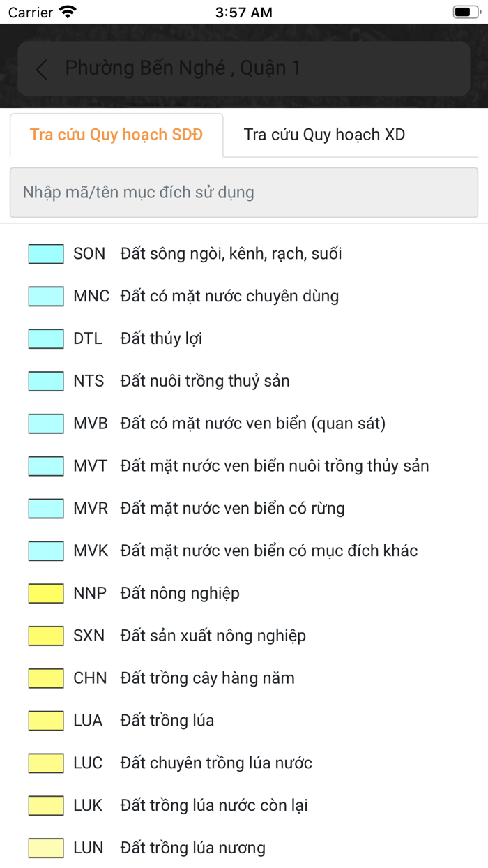Tap the back chevron arrow

(40, 69)
